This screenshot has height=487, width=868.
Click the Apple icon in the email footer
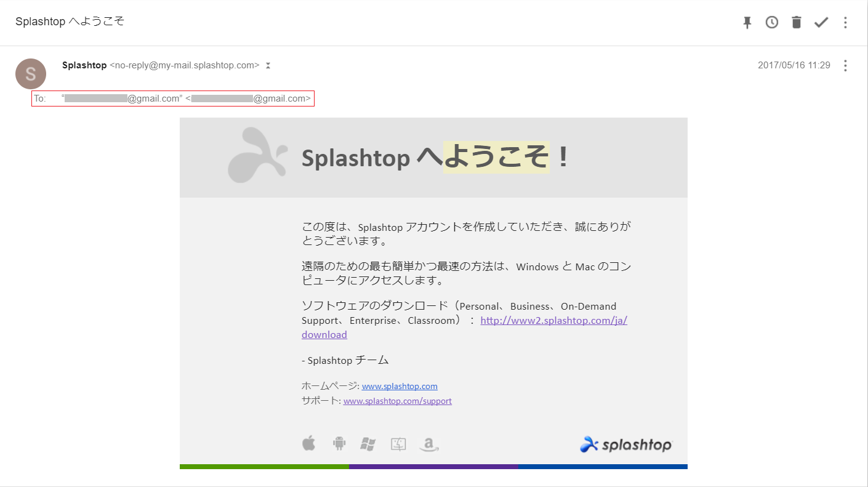click(x=308, y=443)
